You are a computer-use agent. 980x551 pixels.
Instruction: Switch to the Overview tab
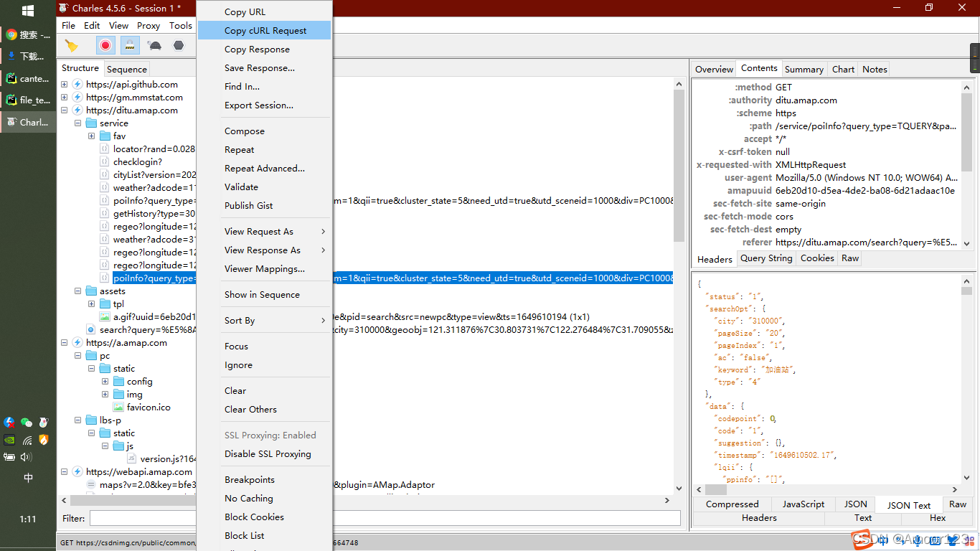pyautogui.click(x=714, y=70)
